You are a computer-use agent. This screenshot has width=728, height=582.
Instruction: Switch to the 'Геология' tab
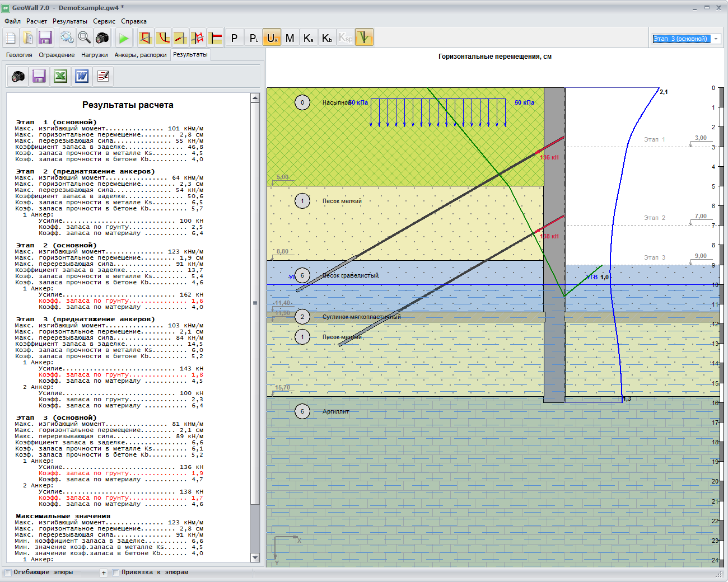point(19,55)
